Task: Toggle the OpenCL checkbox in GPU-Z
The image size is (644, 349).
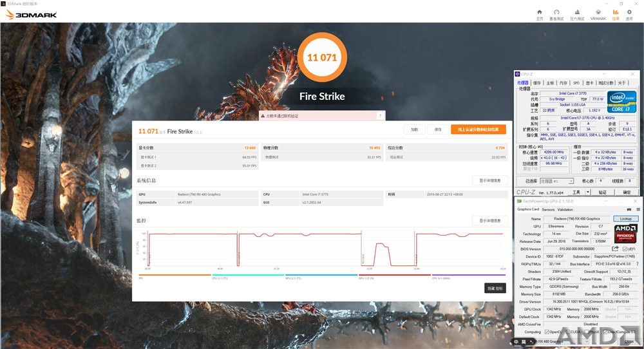Action: [547, 332]
